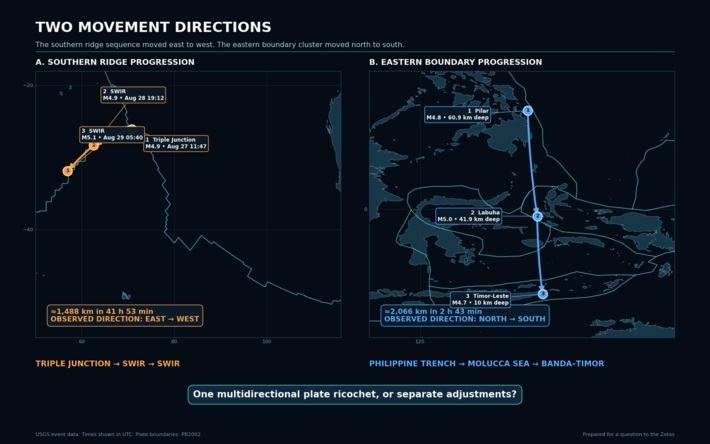
Task: Click the USGS event data footnote
Action: point(119,434)
